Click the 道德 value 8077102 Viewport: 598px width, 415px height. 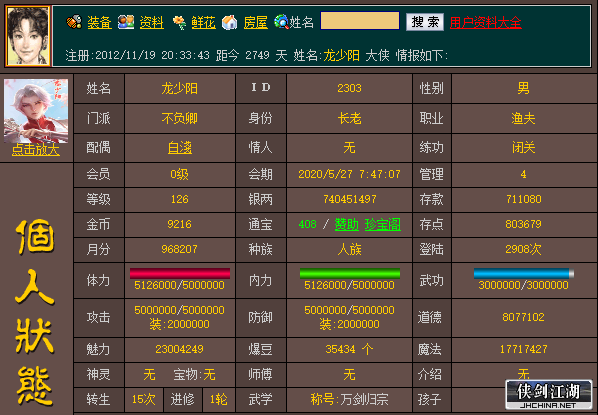pyautogui.click(x=523, y=317)
